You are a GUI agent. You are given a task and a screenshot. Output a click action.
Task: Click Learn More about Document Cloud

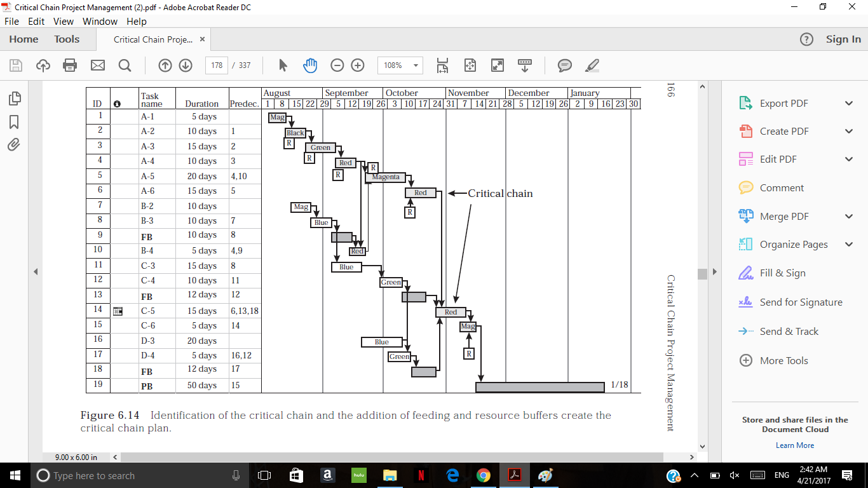[794, 445]
